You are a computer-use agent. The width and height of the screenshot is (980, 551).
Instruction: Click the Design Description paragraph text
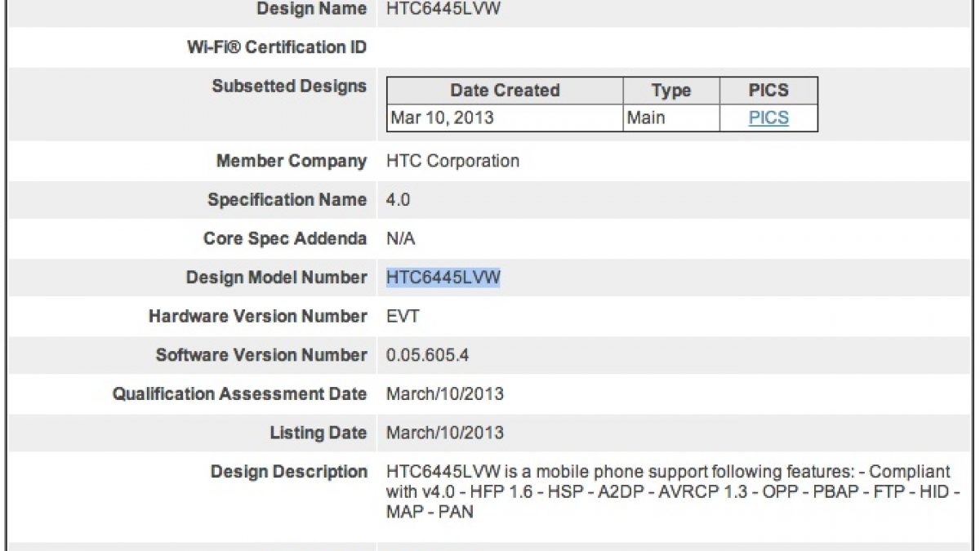tap(668, 491)
